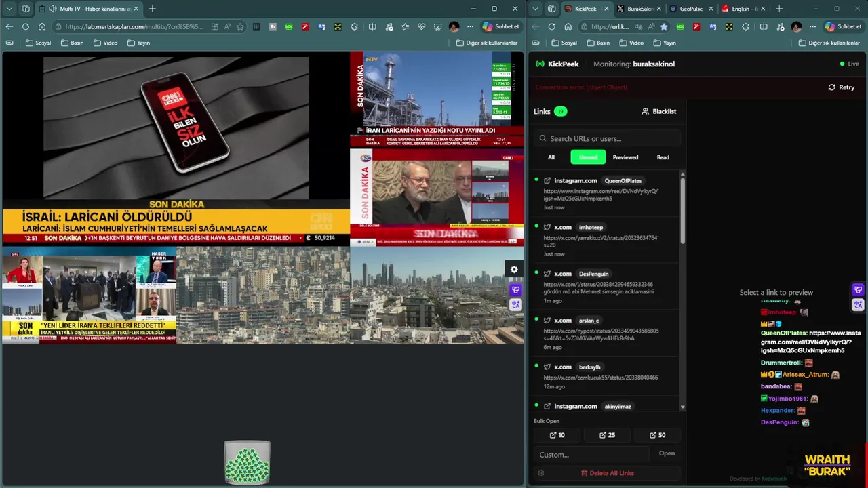Open the Yayın bookmarks folder in left window
This screenshot has height=488, width=868.
pyautogui.click(x=138, y=43)
